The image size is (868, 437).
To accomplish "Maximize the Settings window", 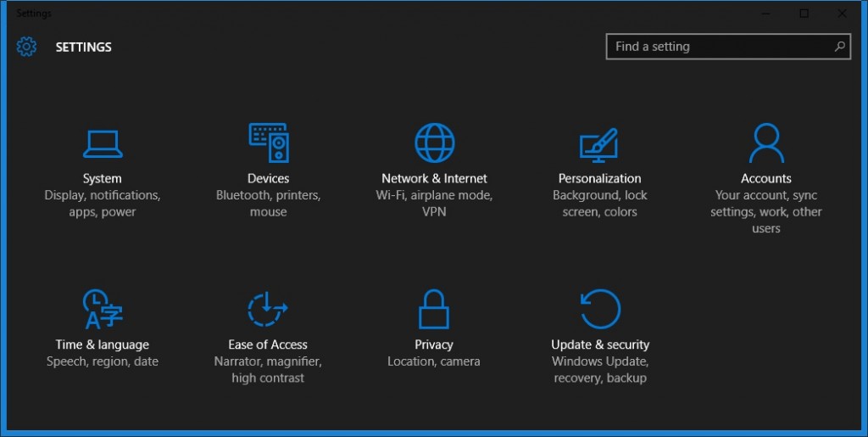I will (804, 14).
